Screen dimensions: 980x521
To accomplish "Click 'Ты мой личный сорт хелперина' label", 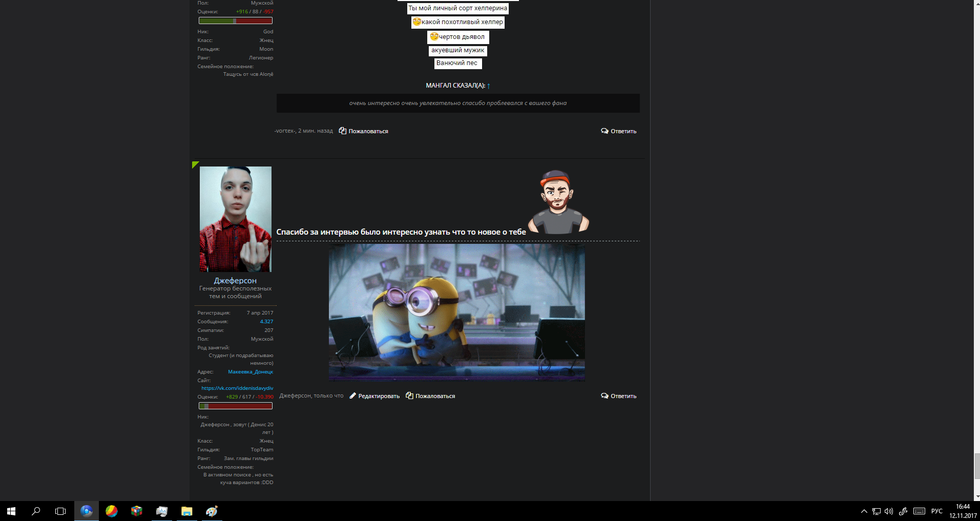I will click(x=458, y=8).
